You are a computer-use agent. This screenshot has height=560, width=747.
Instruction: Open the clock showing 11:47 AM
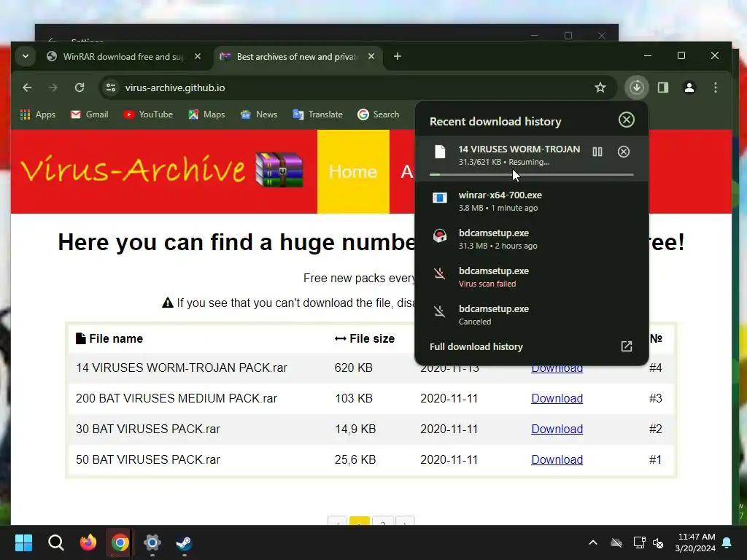click(695, 542)
